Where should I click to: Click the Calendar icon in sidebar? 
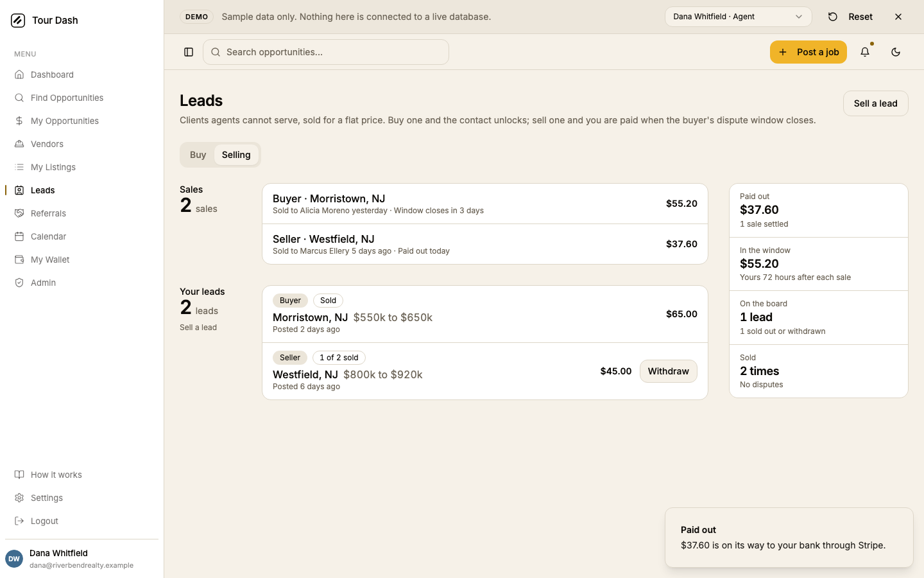19,236
